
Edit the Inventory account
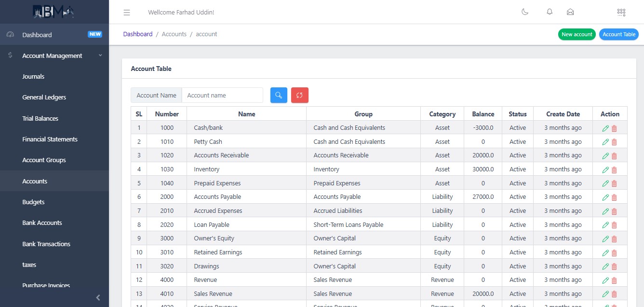point(605,170)
